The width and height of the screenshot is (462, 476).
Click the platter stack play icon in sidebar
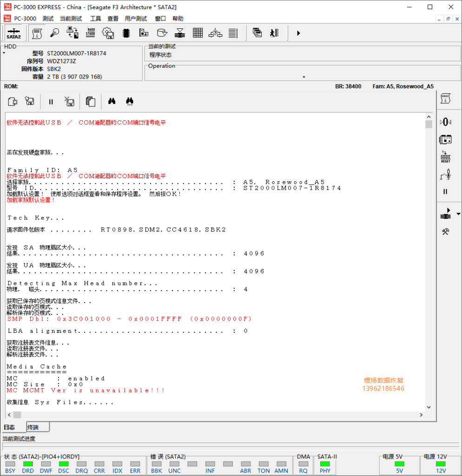pyautogui.click(x=445, y=214)
